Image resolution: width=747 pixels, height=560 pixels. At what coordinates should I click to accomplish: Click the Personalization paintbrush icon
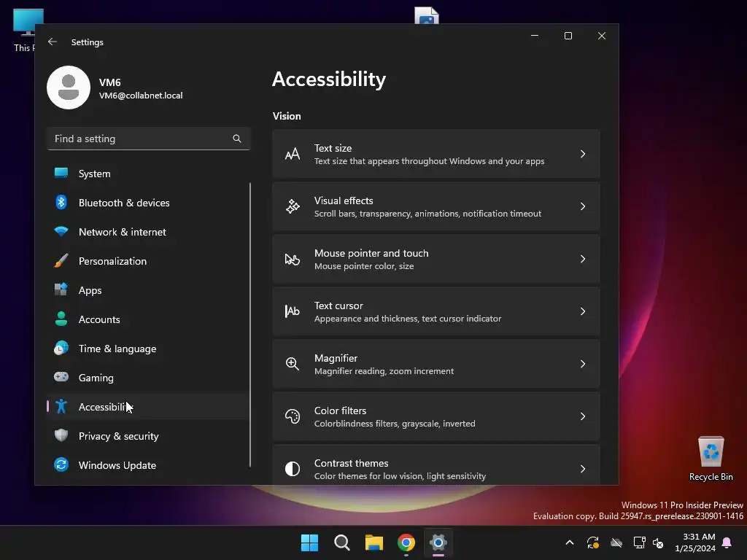click(x=61, y=261)
